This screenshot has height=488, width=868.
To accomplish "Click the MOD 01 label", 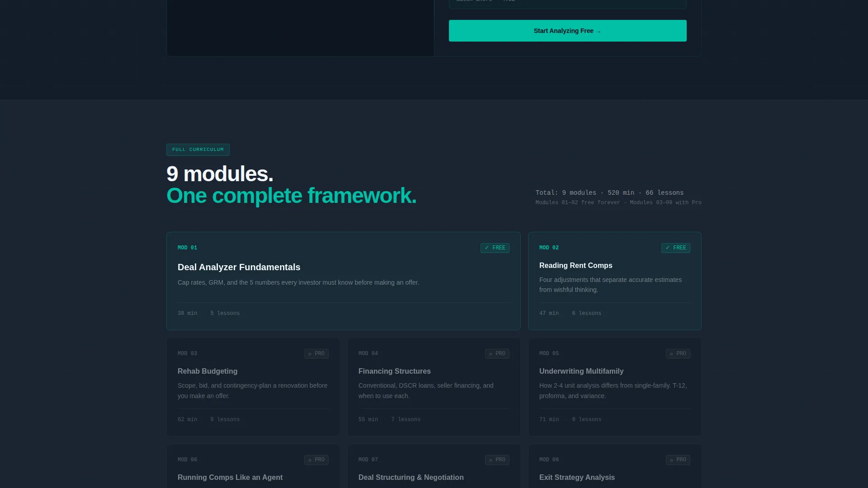I will (x=187, y=248).
